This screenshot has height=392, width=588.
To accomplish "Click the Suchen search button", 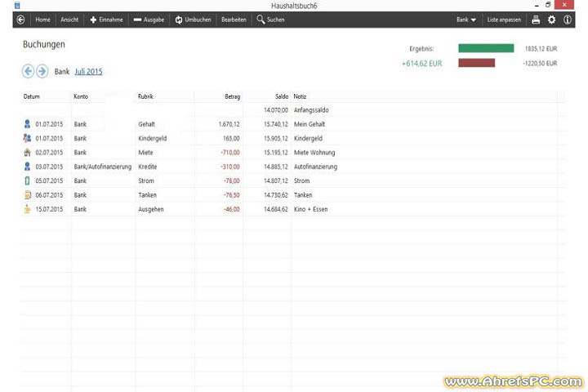I will [270, 20].
